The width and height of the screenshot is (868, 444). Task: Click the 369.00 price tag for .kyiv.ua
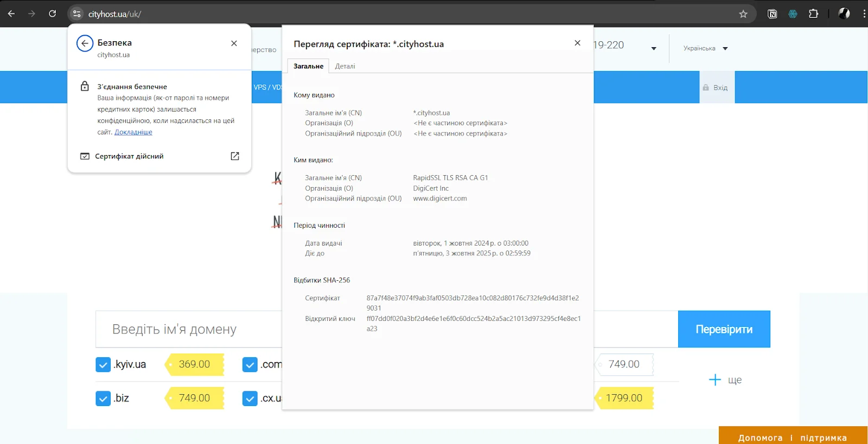tap(194, 364)
